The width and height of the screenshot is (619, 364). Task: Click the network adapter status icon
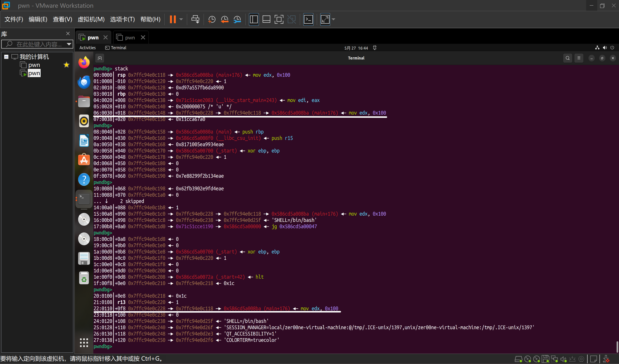tap(554, 359)
